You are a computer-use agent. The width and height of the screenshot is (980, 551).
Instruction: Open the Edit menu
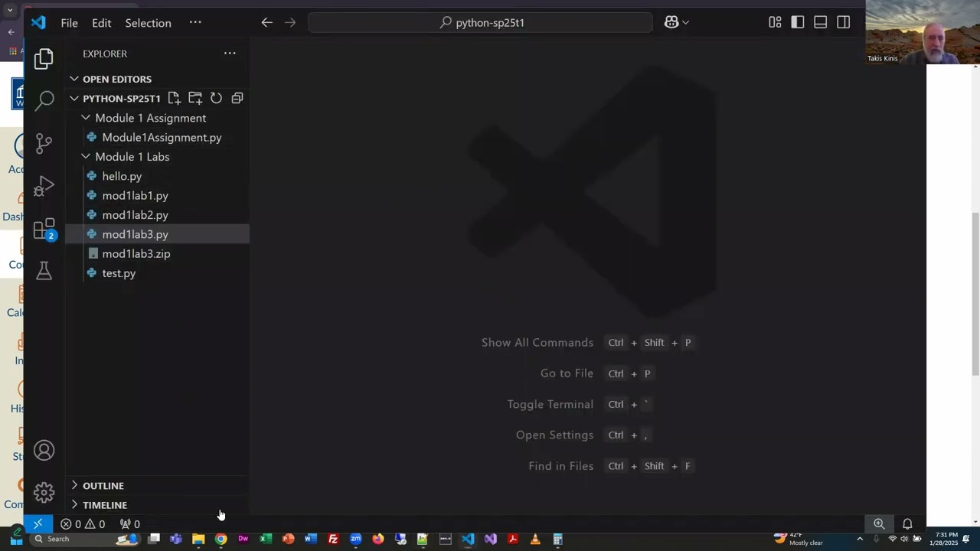coord(102,23)
